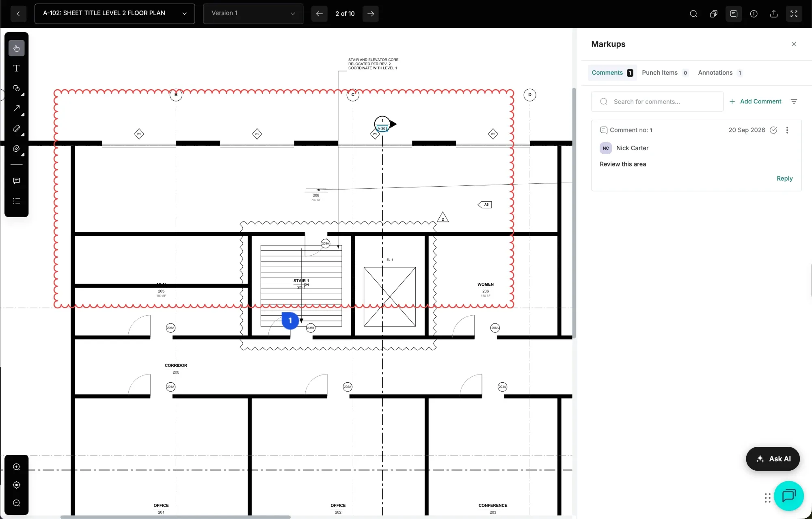Open the compare sheets icon
Image resolution: width=812 pixels, height=519 pixels.
713,14
